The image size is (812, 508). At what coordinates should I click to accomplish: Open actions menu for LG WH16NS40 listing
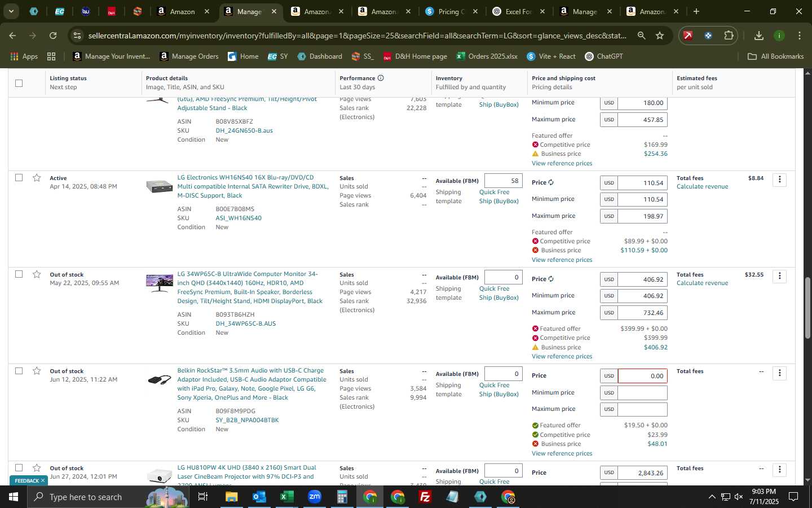tap(780, 179)
